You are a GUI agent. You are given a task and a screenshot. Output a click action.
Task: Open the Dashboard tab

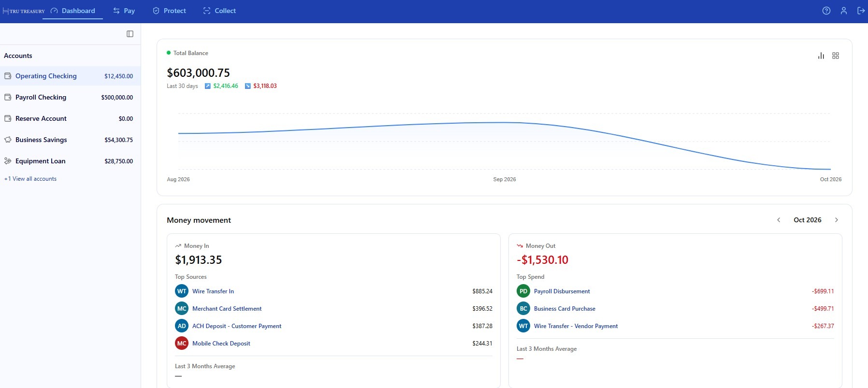click(x=73, y=11)
